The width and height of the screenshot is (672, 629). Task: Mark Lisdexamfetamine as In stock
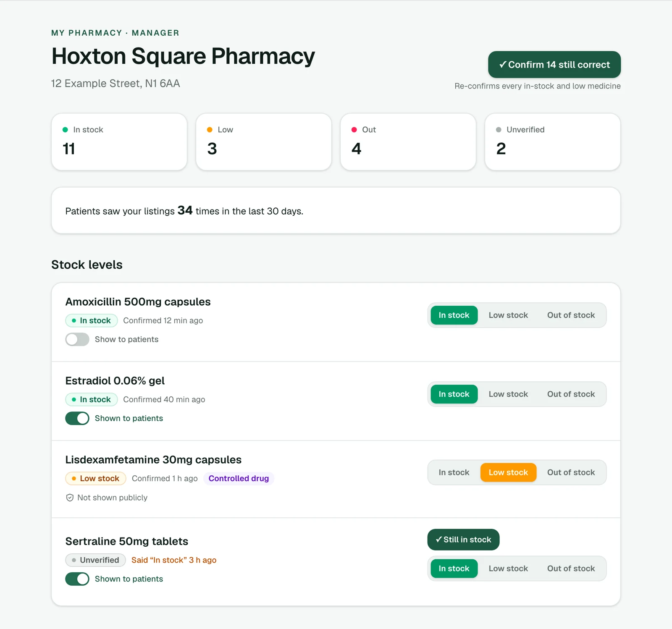click(454, 472)
